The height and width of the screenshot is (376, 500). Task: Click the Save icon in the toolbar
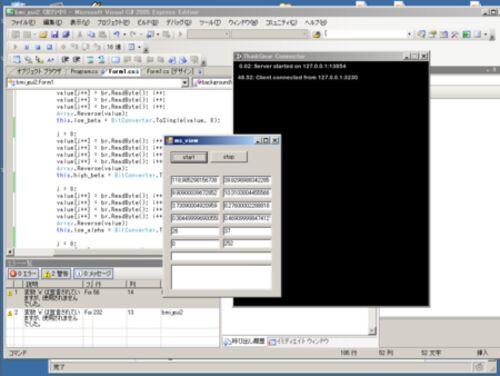[55, 34]
